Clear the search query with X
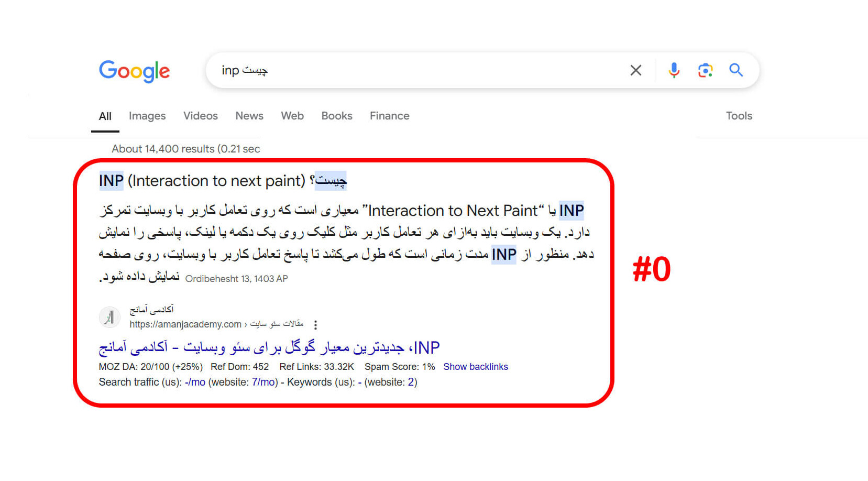The height and width of the screenshot is (481, 868). [x=635, y=70]
